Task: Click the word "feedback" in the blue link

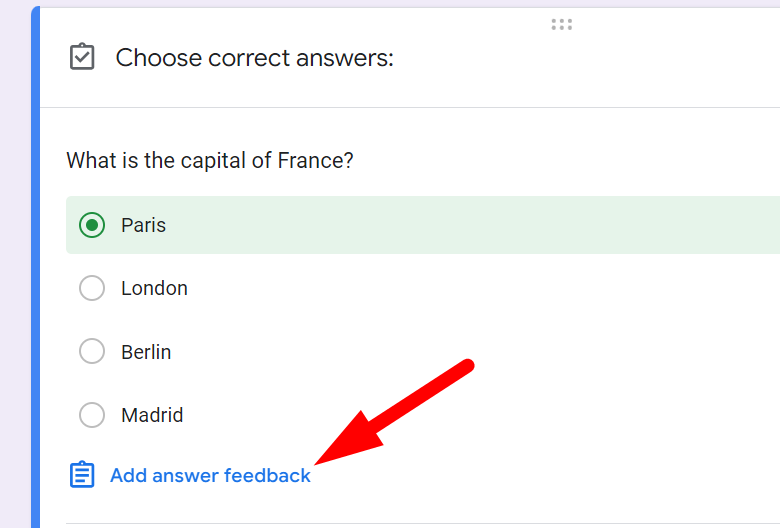Action: (x=267, y=476)
